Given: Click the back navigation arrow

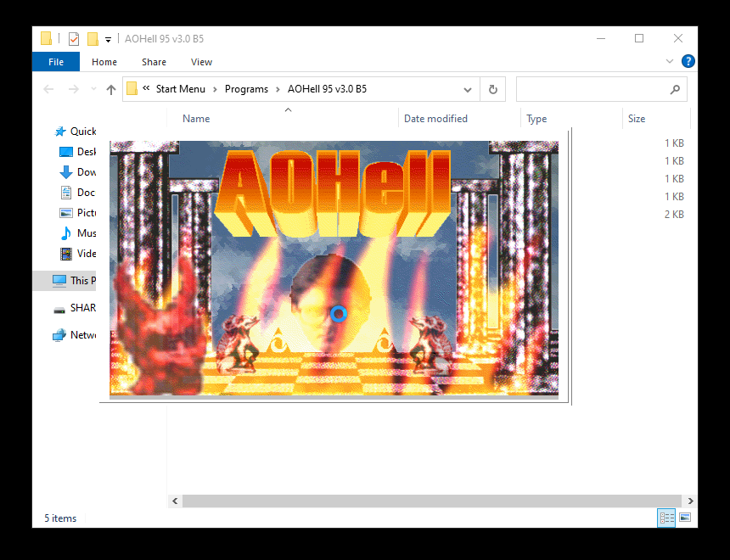Looking at the screenshot, I should (x=48, y=88).
